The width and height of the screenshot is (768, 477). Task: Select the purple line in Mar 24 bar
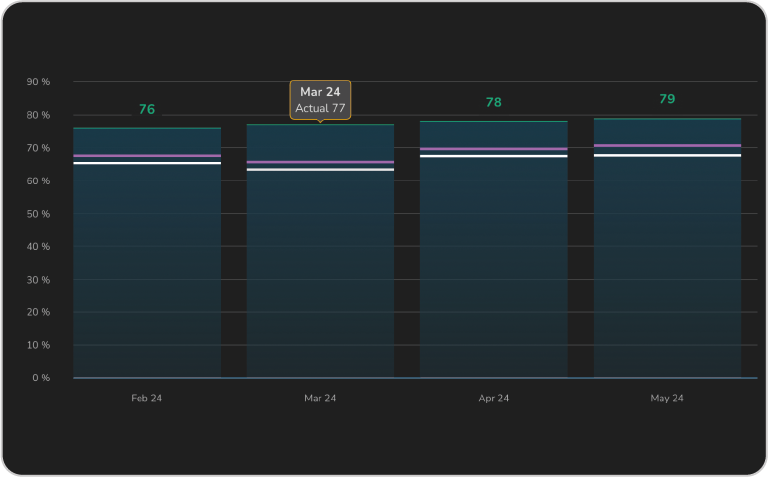click(x=320, y=162)
